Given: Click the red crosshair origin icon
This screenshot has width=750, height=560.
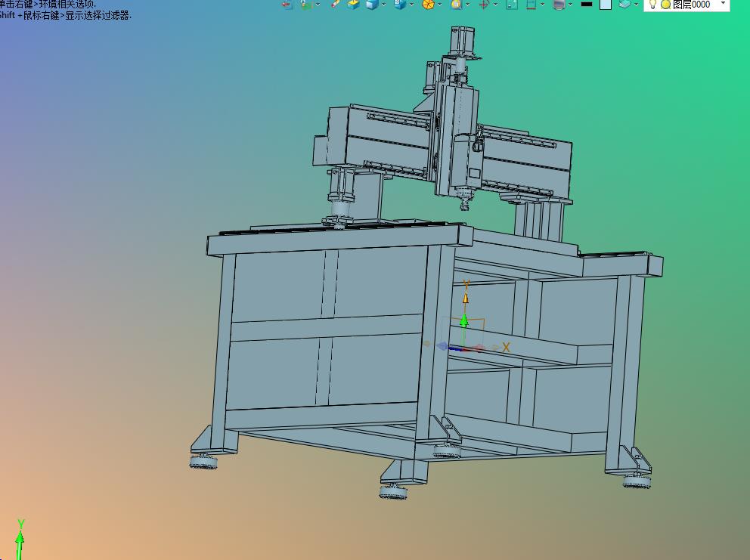Looking at the screenshot, I should pos(484,5).
